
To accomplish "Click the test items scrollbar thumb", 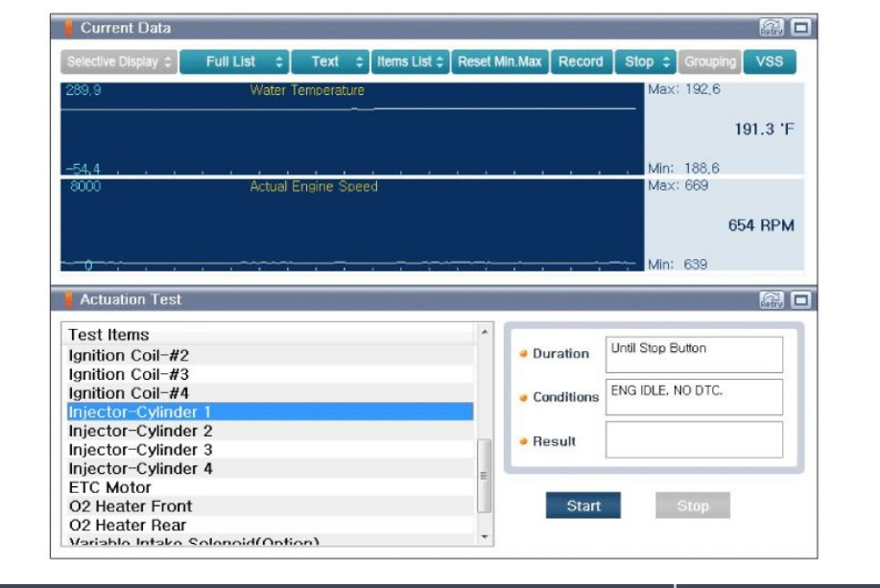I will coord(484,475).
